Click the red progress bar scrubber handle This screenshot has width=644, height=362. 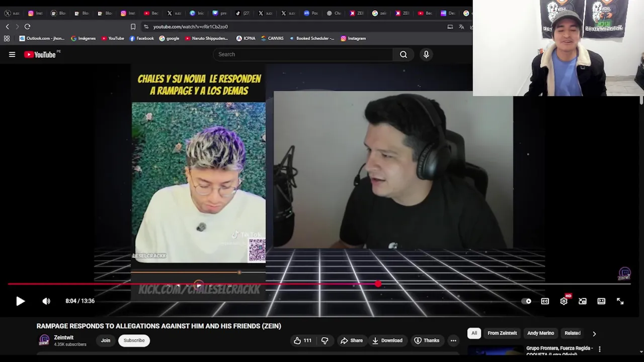coord(378,284)
